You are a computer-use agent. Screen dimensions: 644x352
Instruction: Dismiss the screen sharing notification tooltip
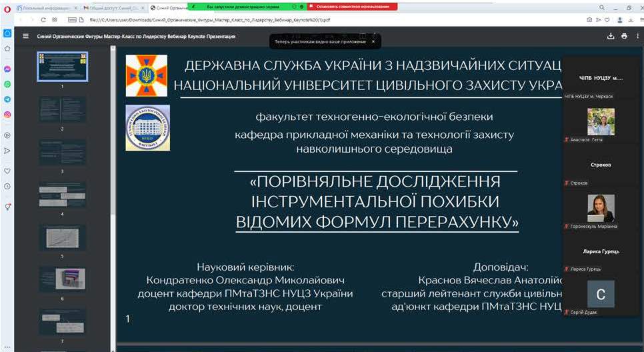(x=373, y=41)
